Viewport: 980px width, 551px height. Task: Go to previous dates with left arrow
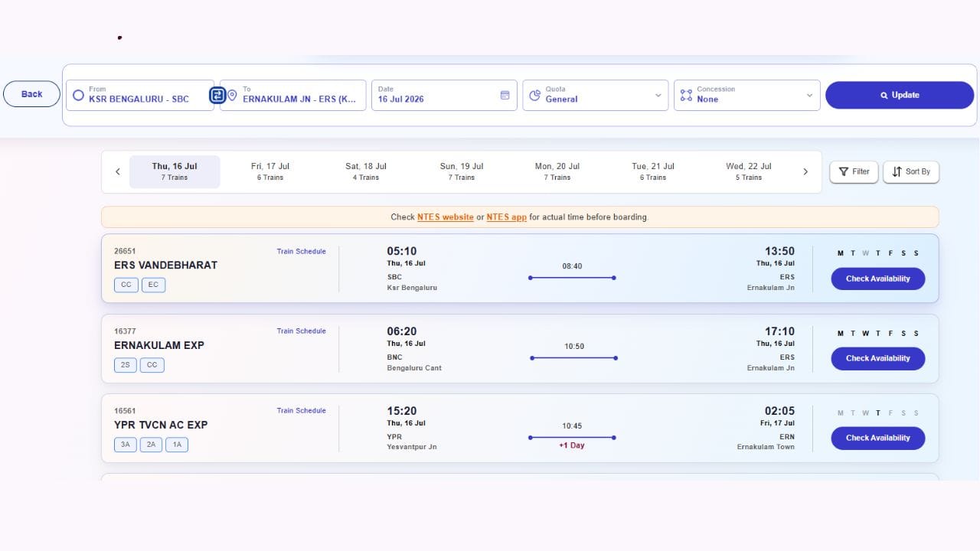pos(118,171)
